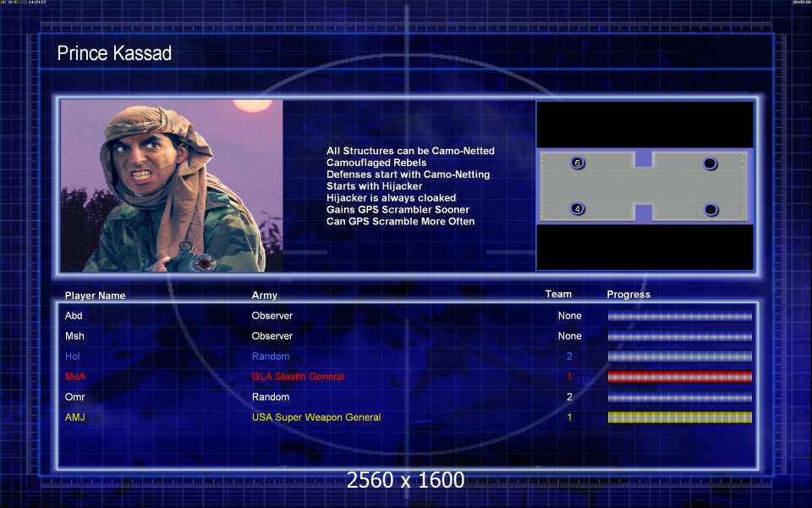
Task: Click Observer army in Abd's row
Action: [x=272, y=316]
